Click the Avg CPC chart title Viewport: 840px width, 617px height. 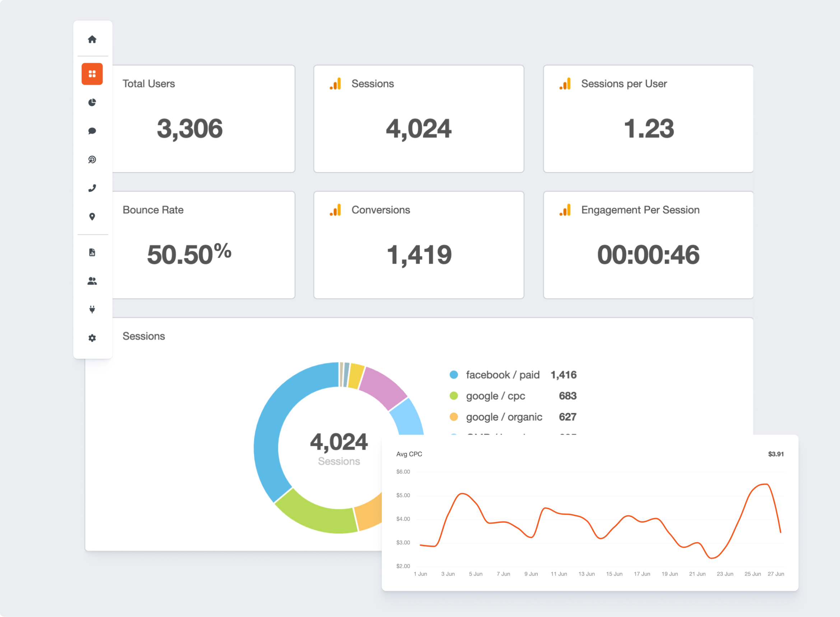(409, 454)
